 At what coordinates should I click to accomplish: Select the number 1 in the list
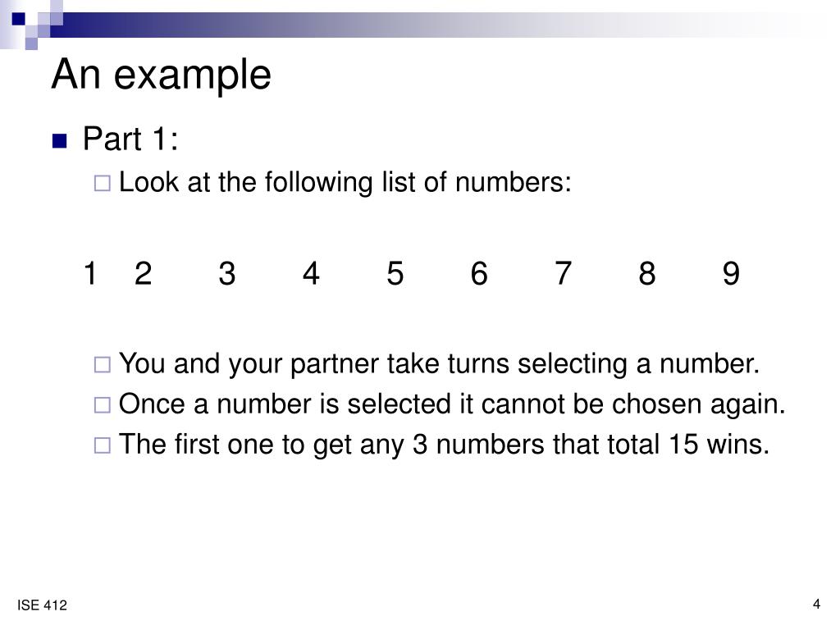pyautogui.click(x=90, y=273)
